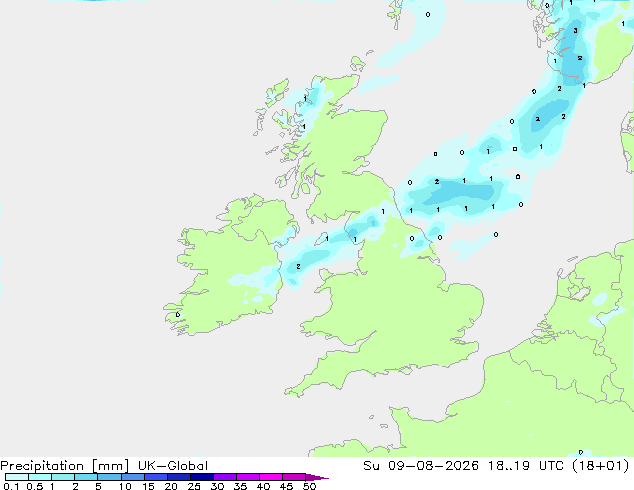Click the "3" value near Norway coast

coord(575,30)
